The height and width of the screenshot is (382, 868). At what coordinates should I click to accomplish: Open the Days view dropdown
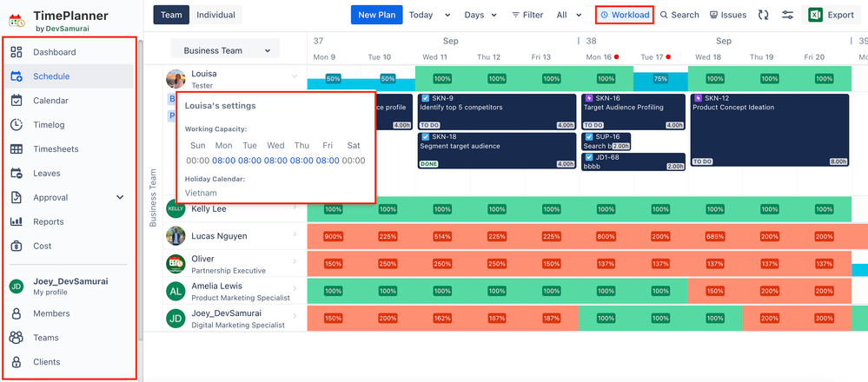[480, 15]
